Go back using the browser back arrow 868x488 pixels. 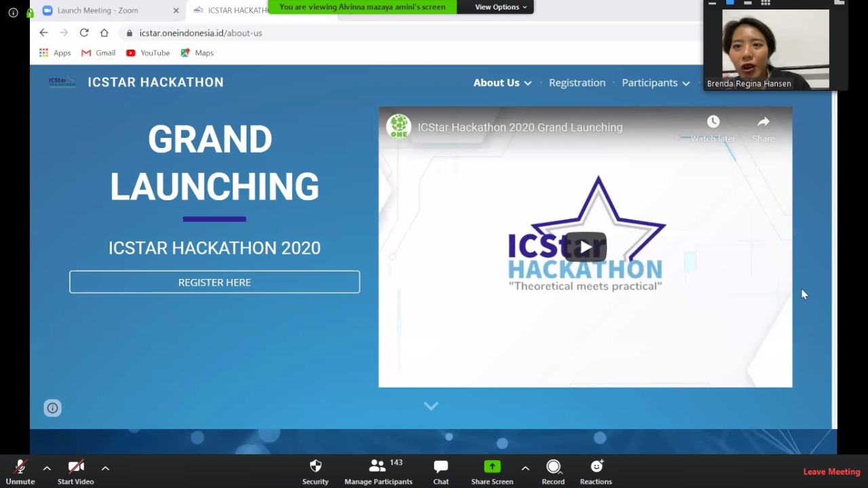(x=43, y=33)
